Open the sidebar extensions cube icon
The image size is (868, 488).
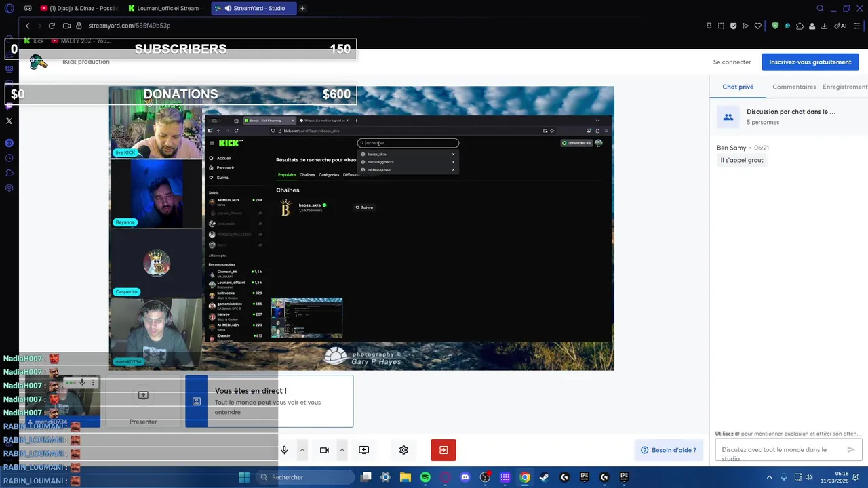point(9,173)
